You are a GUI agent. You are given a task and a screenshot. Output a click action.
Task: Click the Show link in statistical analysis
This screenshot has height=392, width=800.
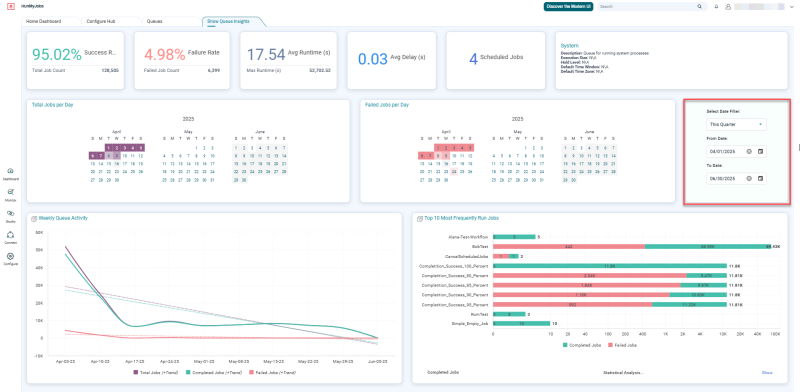(x=767, y=373)
